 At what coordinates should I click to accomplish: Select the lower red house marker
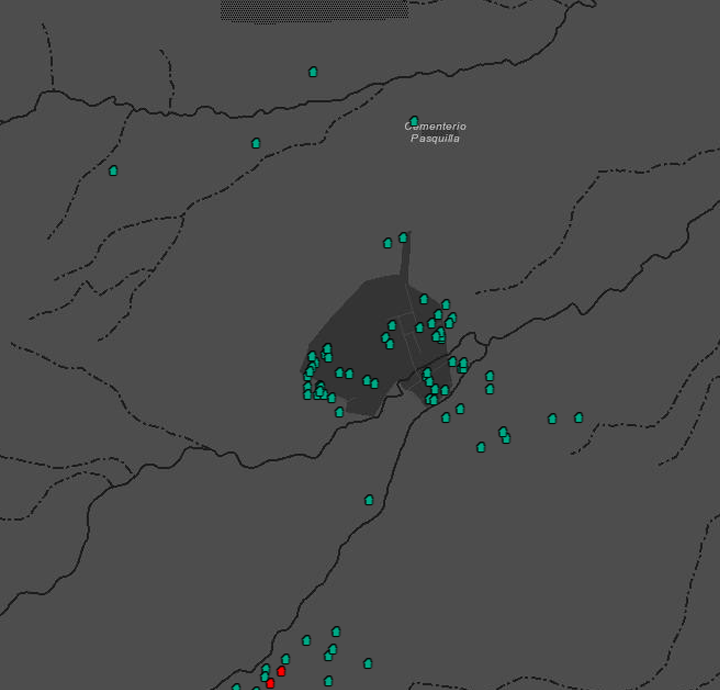click(270, 683)
